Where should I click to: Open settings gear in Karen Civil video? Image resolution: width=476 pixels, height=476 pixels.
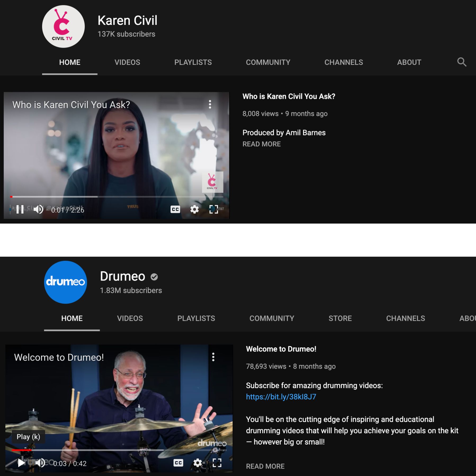194,209
